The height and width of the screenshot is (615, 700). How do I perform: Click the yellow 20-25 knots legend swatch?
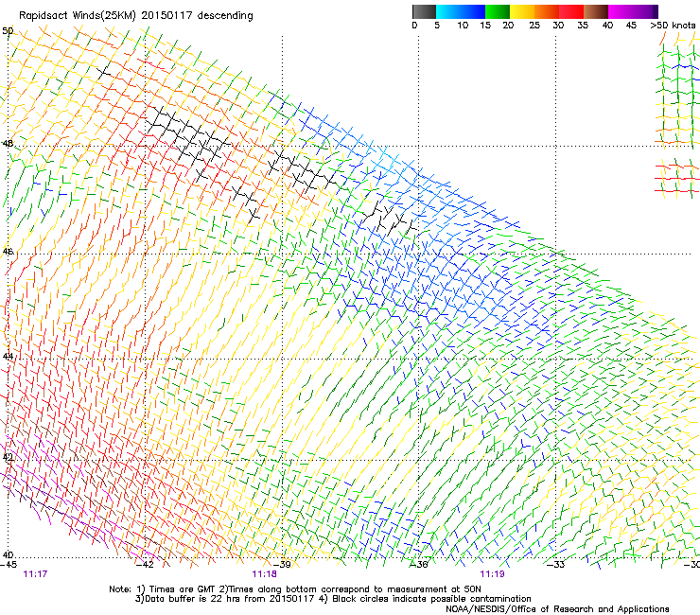point(522,11)
